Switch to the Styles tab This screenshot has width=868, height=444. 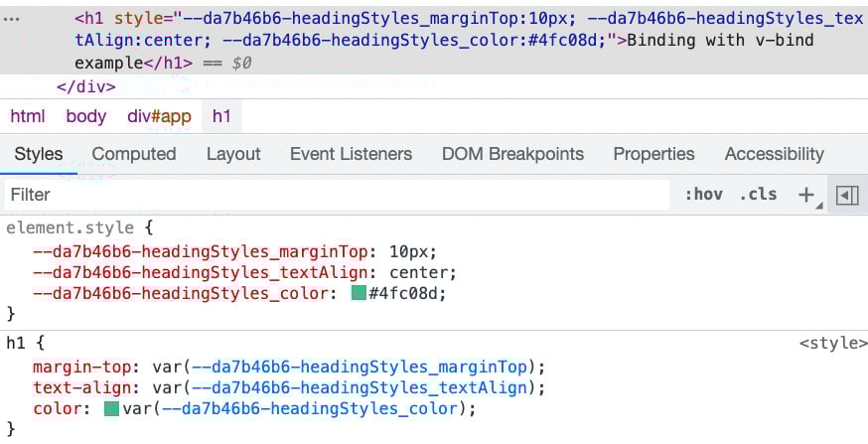click(38, 154)
